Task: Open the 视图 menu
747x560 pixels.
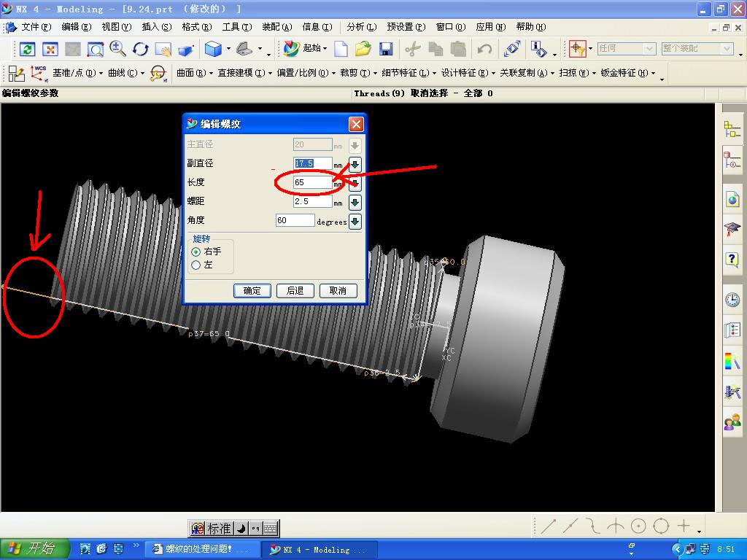Action: (116, 27)
